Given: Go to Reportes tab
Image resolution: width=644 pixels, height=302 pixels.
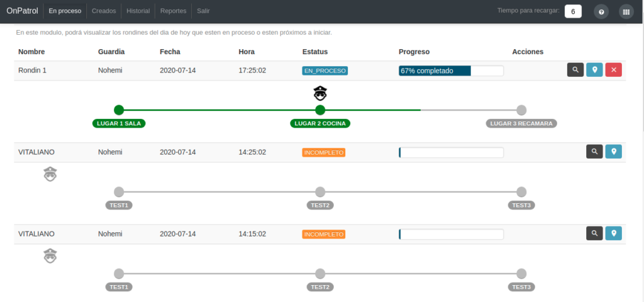Looking at the screenshot, I should coord(174,11).
